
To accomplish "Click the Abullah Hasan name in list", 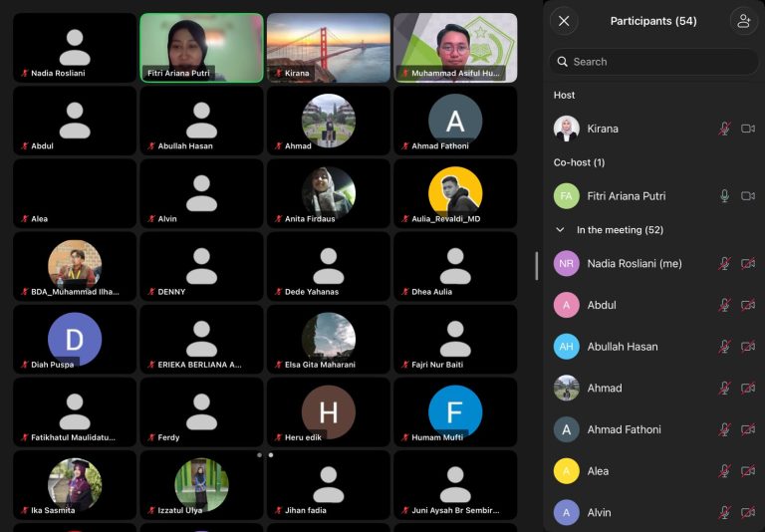I will tap(623, 347).
